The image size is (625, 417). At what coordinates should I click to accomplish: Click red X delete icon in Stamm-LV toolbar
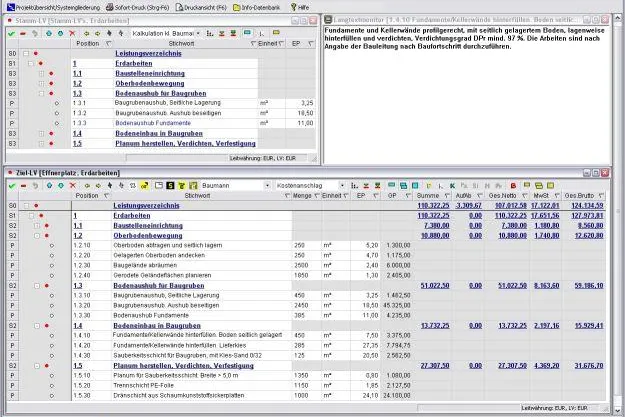[72, 33]
